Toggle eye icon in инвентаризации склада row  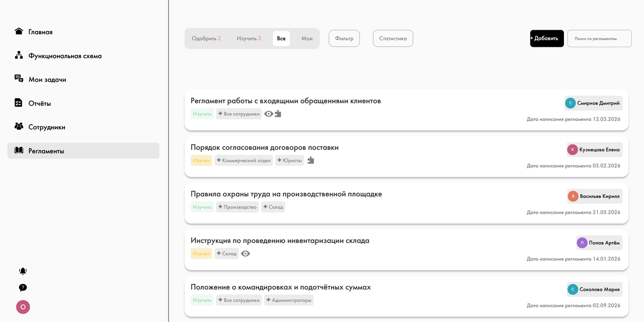(x=246, y=254)
